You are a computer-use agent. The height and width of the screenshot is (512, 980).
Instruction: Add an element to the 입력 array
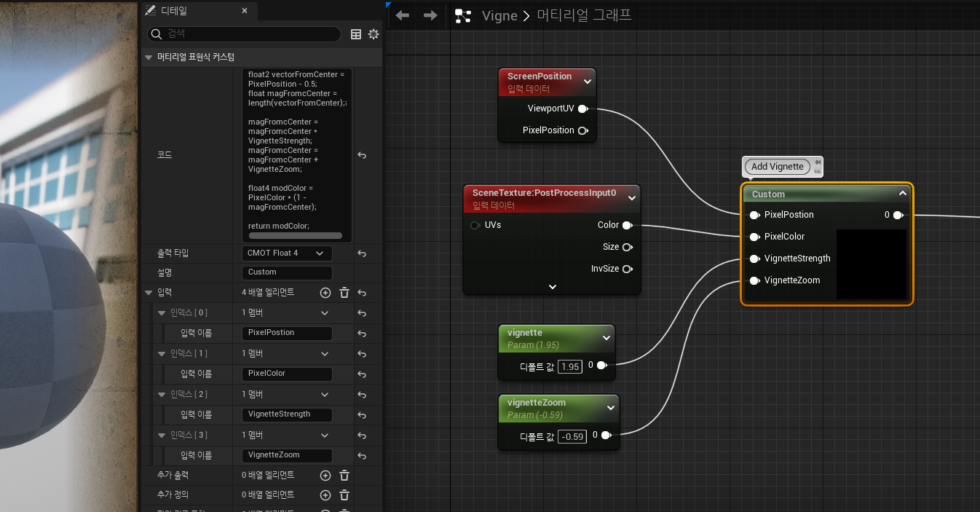coord(325,292)
